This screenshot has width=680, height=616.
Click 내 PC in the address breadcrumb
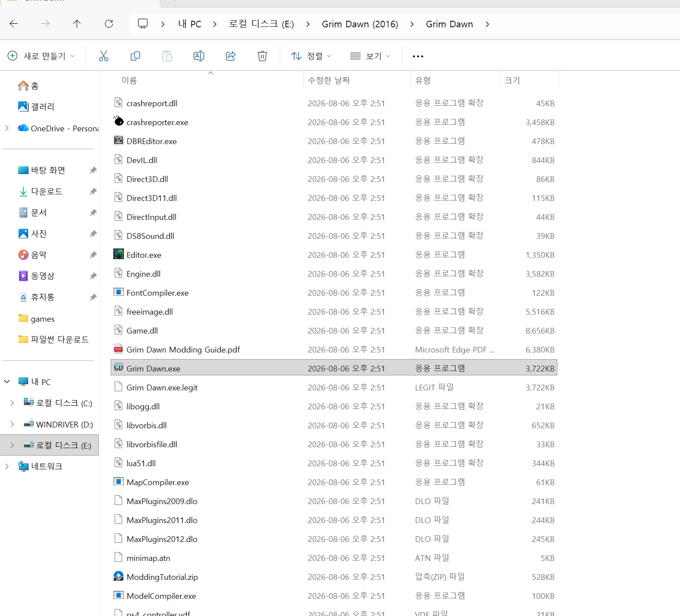point(190,24)
